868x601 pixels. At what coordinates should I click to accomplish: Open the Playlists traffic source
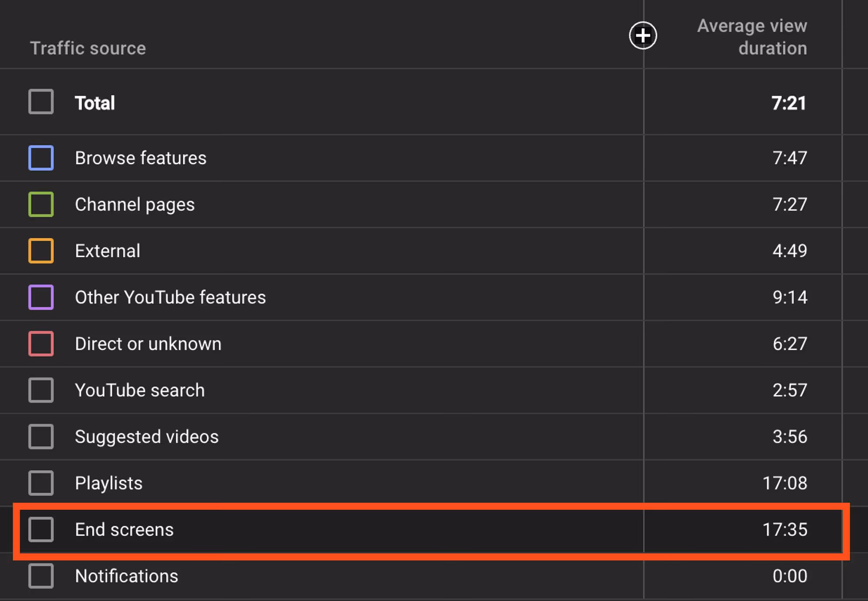[x=109, y=483]
